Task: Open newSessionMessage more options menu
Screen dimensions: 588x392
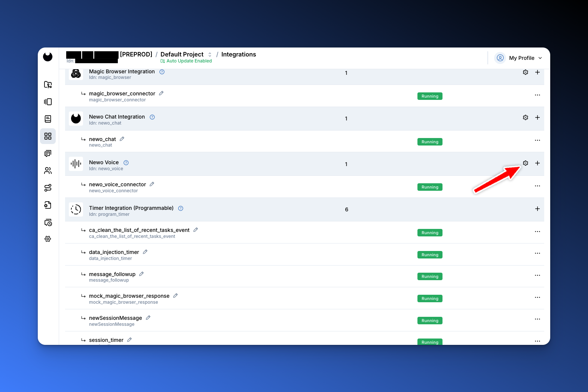Action: 538,319
